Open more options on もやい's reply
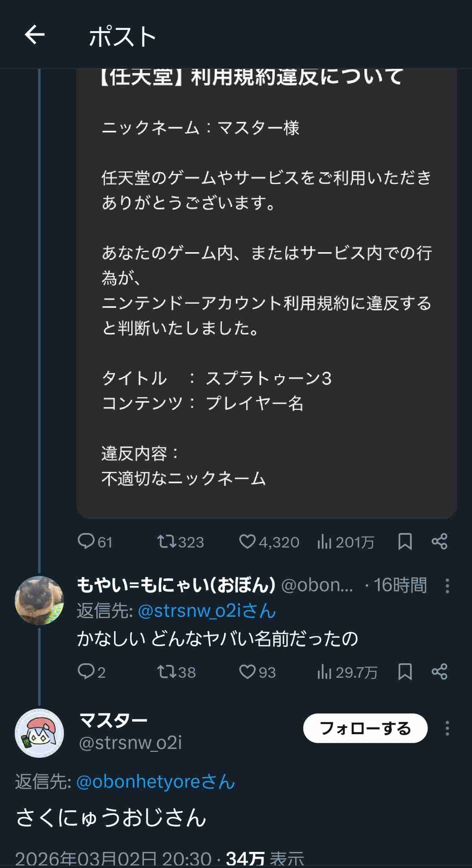Viewport: 472px width, 868px height. coord(447,586)
